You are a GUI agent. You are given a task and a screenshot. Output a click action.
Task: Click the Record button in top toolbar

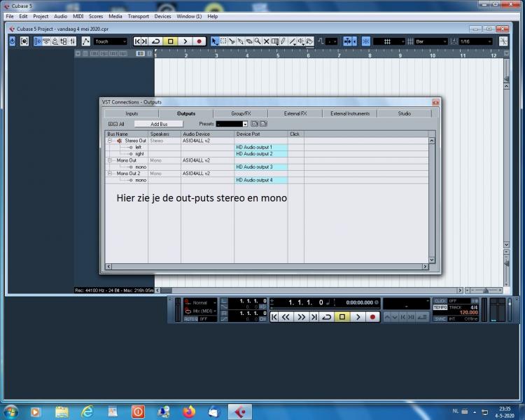click(x=199, y=41)
